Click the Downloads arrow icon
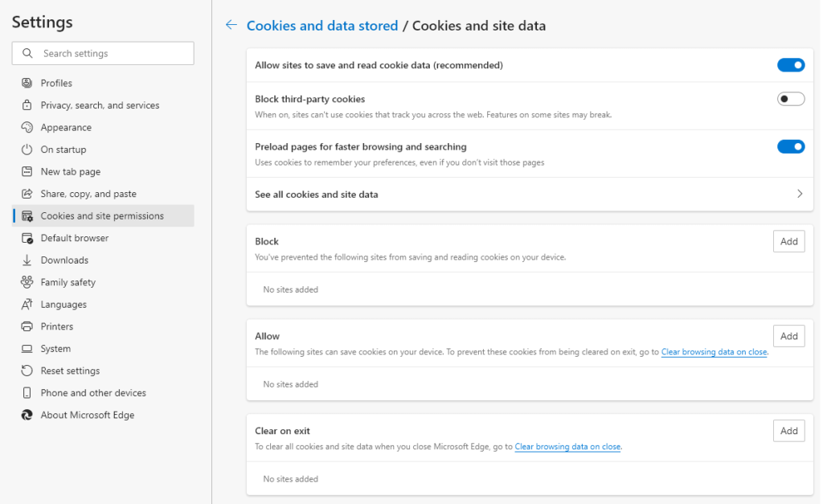Viewport: 823px width, 504px height. coord(27,260)
